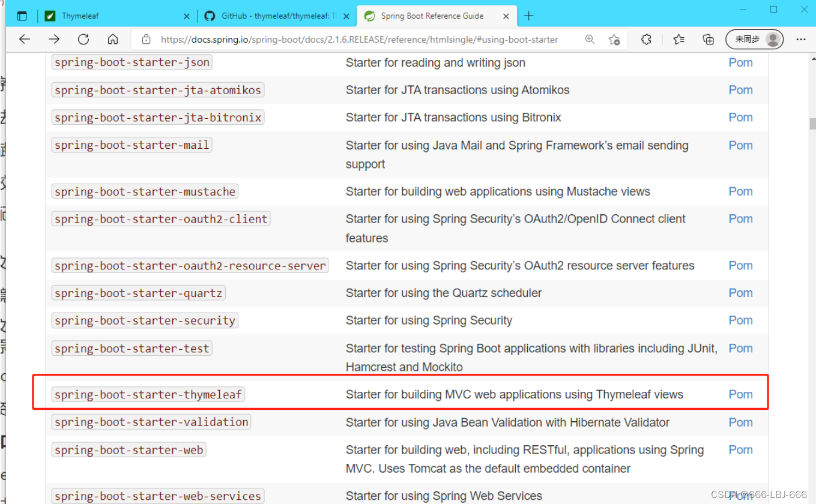
Task: Click spring-boot-starter-mustache code label
Action: 145,191
